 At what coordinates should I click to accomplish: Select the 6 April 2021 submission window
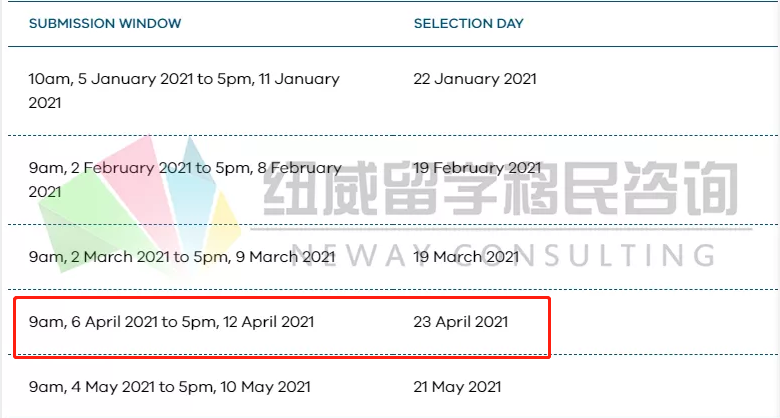[171, 322]
